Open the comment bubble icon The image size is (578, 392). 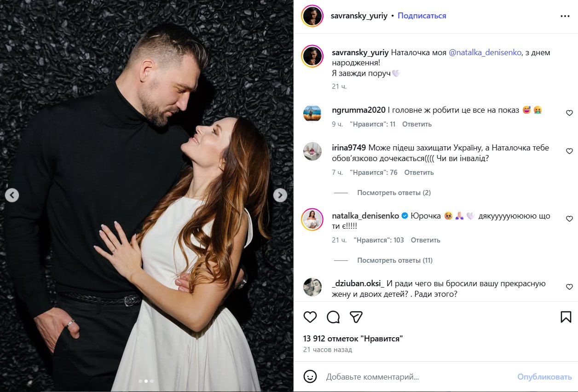[333, 317]
